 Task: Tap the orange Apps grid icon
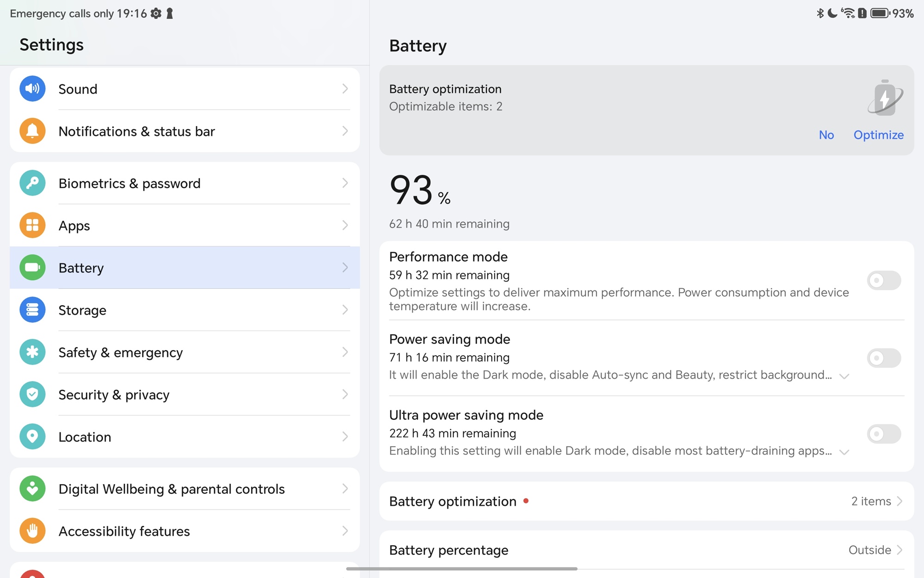[x=32, y=226]
